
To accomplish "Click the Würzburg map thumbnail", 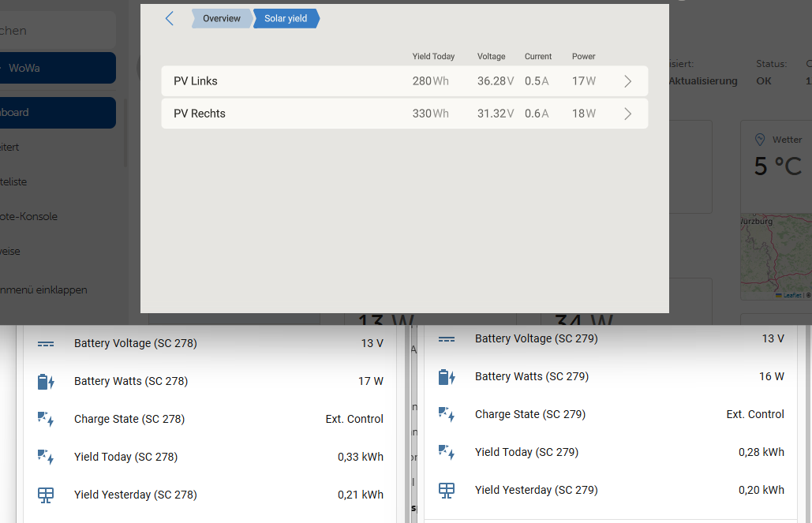I will pos(775,257).
